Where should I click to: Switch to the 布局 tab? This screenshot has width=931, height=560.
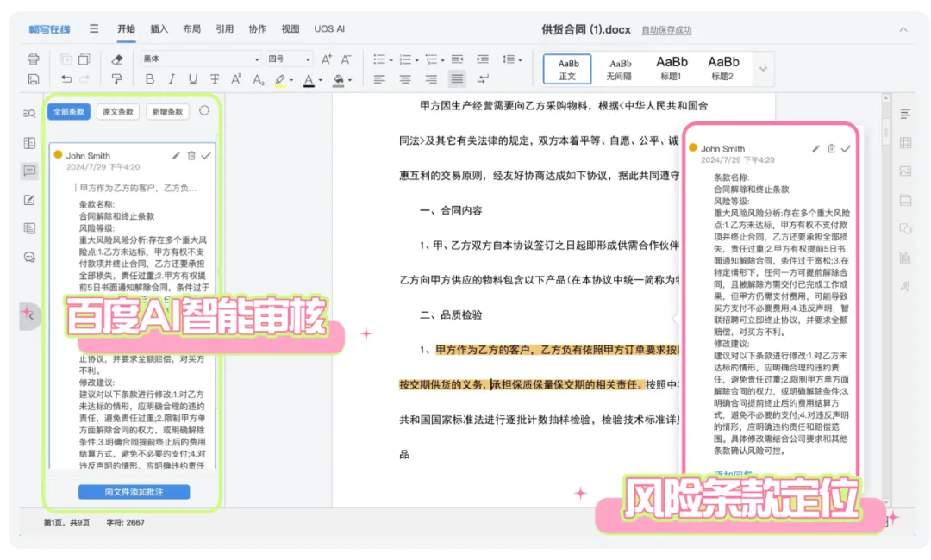point(191,28)
